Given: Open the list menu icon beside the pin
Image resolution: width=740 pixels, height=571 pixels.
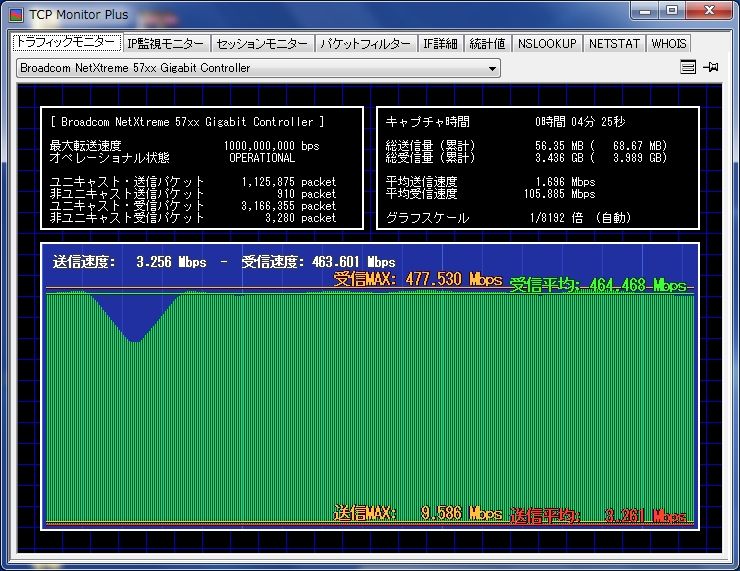Looking at the screenshot, I should click(688, 68).
